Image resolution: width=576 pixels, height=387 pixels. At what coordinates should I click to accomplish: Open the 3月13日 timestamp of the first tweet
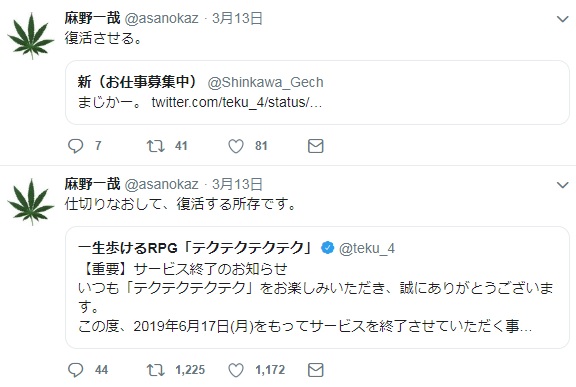237,18
